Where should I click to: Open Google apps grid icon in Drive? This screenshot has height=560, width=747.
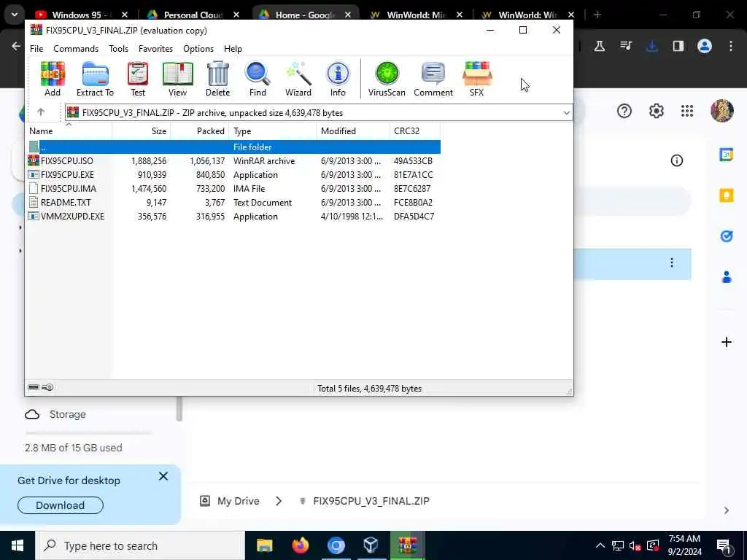(x=687, y=111)
